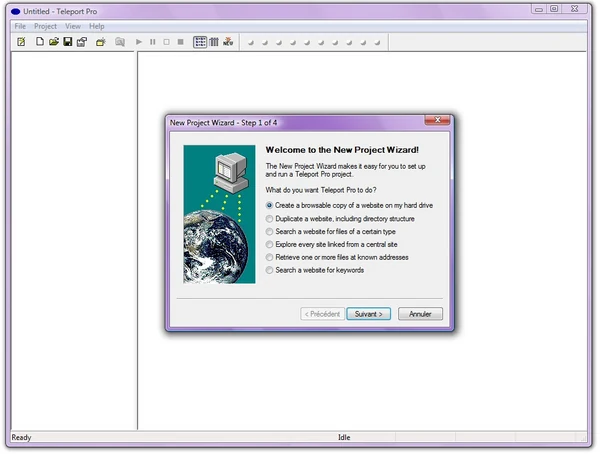Click the earth and computer wizard image
The width and height of the screenshot is (600, 454).
[219, 214]
